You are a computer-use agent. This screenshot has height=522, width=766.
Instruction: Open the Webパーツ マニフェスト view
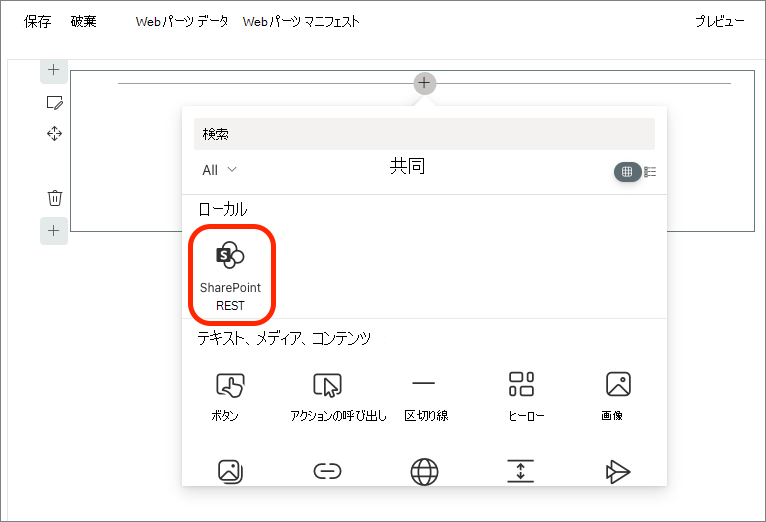301,21
